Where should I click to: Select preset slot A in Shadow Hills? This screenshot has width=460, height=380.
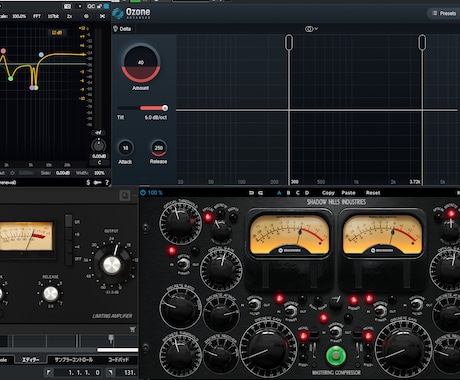pos(279,193)
